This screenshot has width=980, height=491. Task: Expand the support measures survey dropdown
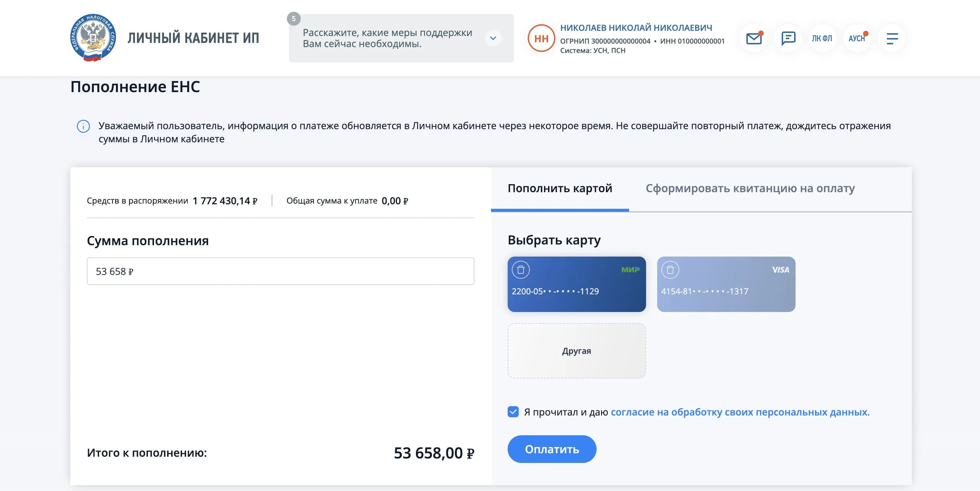pyautogui.click(x=493, y=38)
